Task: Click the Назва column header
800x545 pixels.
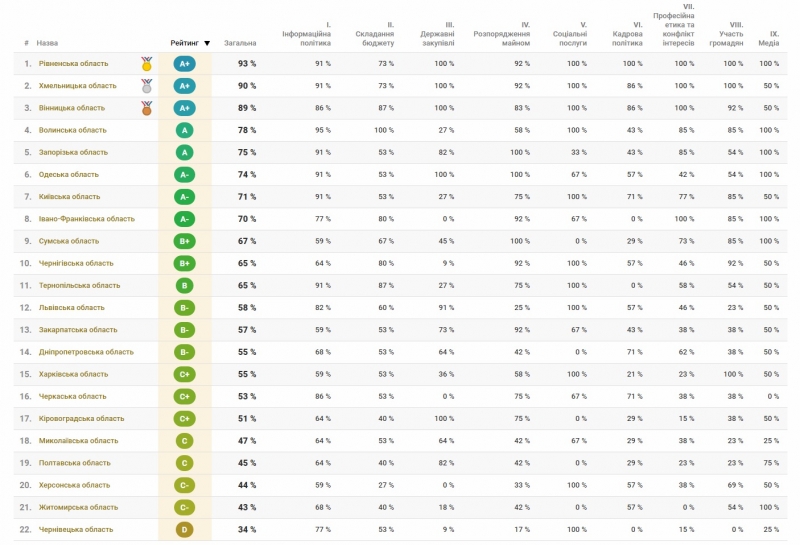Action: point(47,44)
